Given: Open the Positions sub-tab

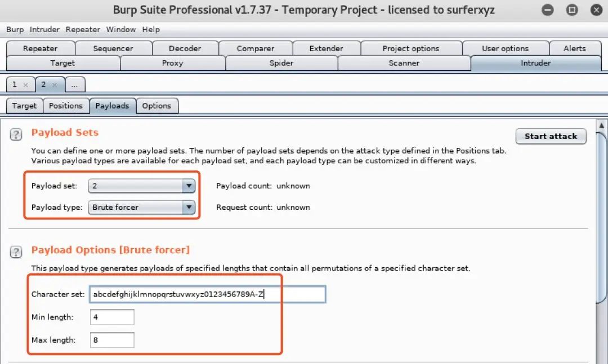Looking at the screenshot, I should [x=66, y=106].
